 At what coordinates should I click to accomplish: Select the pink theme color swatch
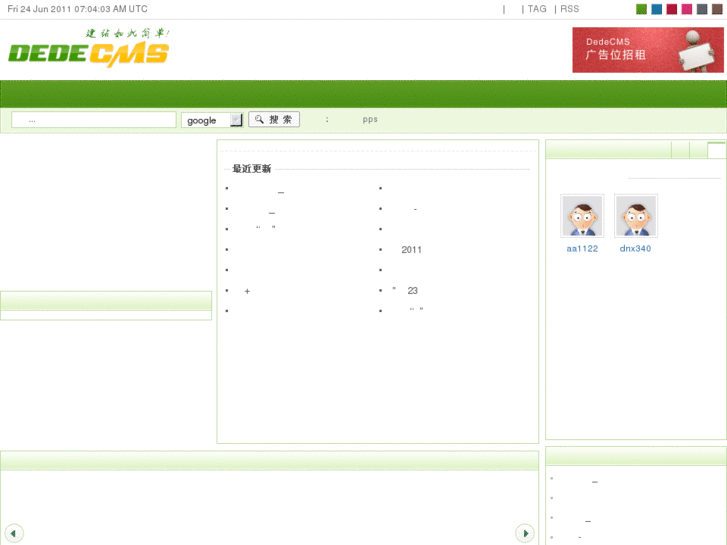pos(687,9)
